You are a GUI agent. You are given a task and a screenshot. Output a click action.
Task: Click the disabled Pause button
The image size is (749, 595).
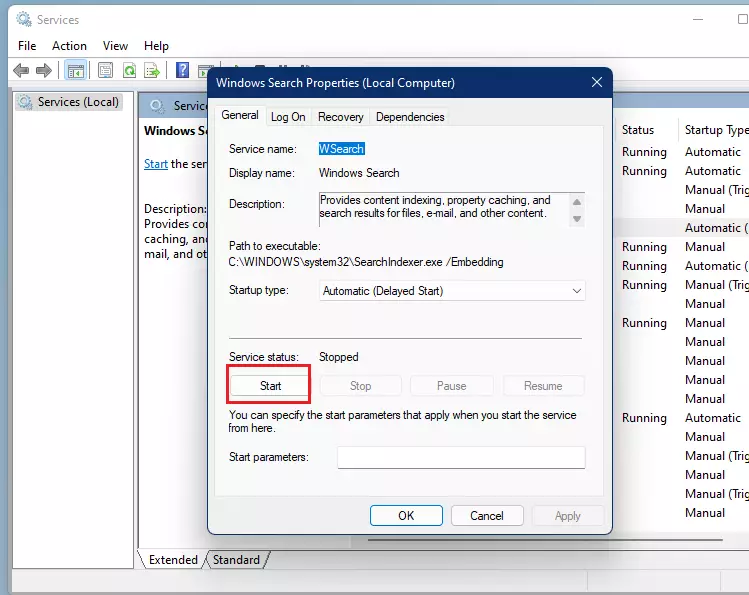451,386
